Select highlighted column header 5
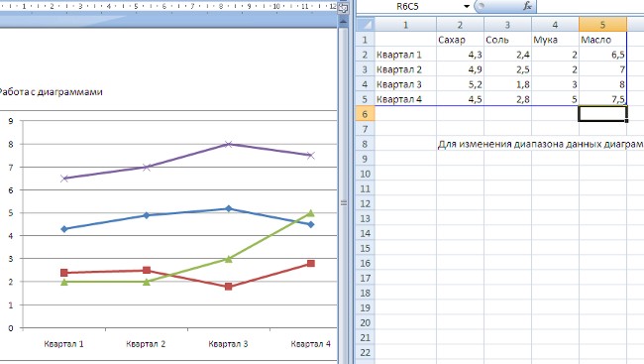This screenshot has height=364, width=644. (x=603, y=25)
